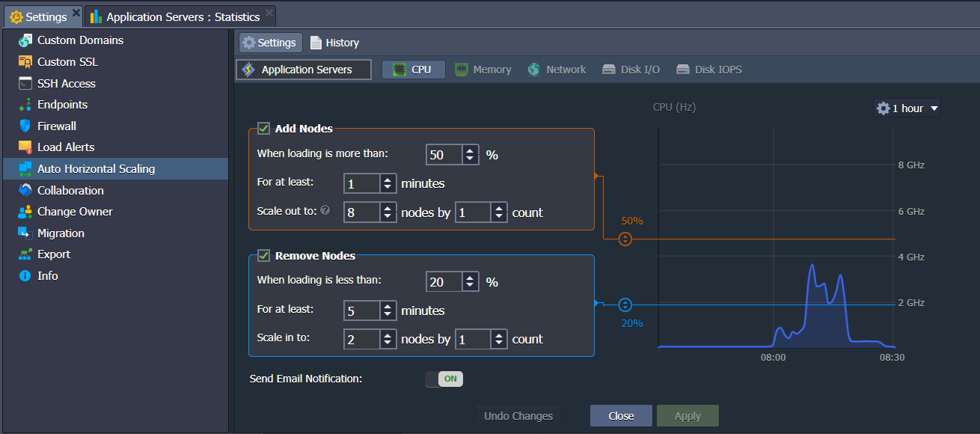The height and width of the screenshot is (434, 980).
Task: Click the orange 50% threshold slider handle
Action: click(x=626, y=239)
